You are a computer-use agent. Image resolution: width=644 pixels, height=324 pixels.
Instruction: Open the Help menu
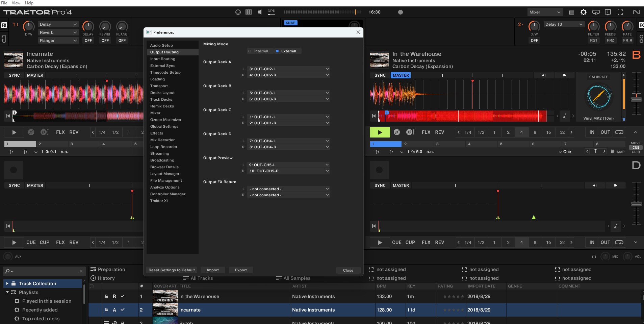click(x=29, y=3)
